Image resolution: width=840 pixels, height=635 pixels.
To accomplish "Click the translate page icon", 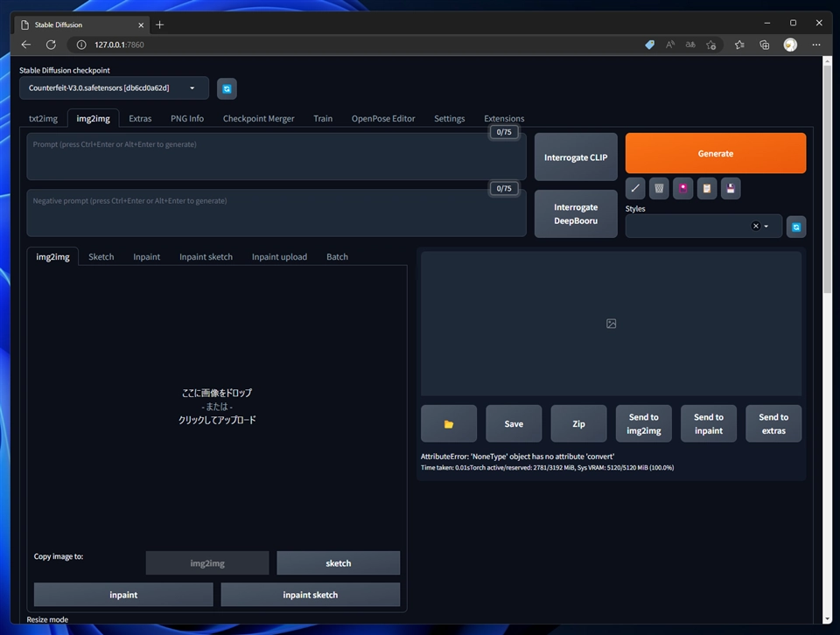I will 690,45.
